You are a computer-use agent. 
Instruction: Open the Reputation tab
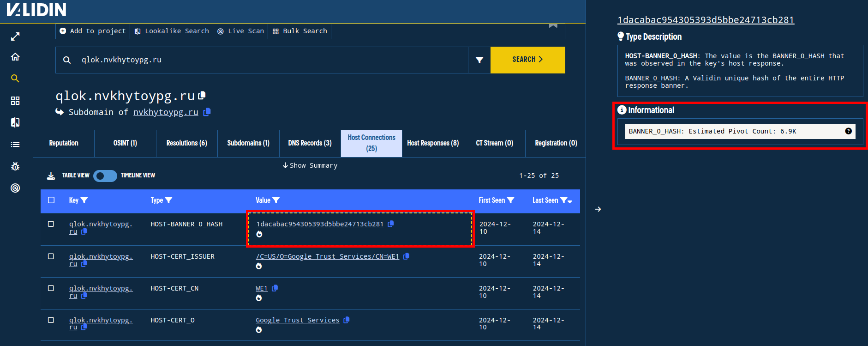(64, 143)
